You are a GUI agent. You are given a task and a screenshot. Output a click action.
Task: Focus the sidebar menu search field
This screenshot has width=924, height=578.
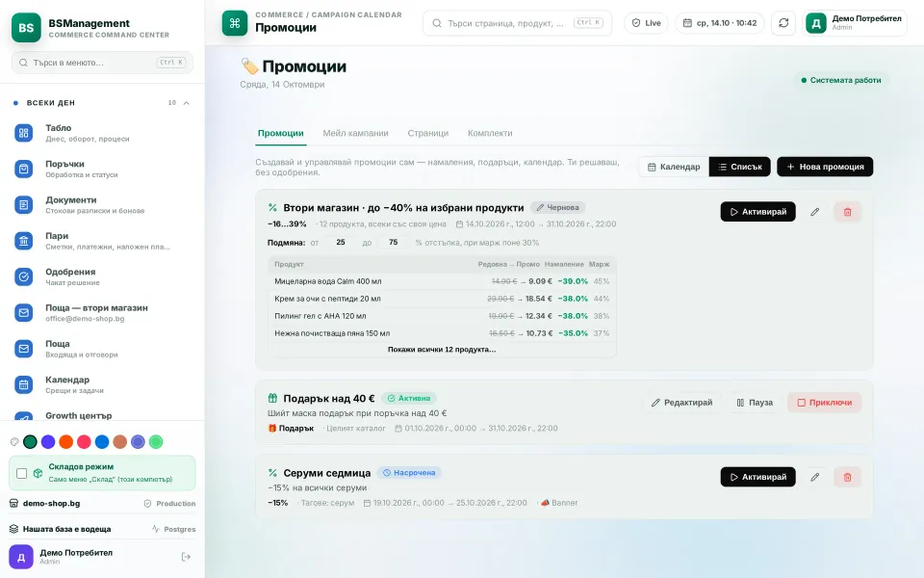point(103,63)
